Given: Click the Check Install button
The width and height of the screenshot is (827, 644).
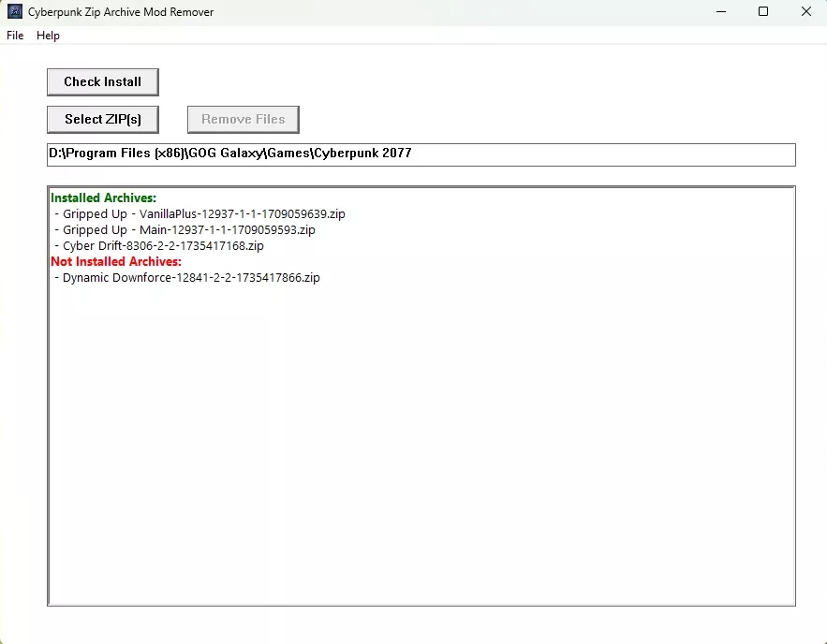Looking at the screenshot, I should pos(103,82).
